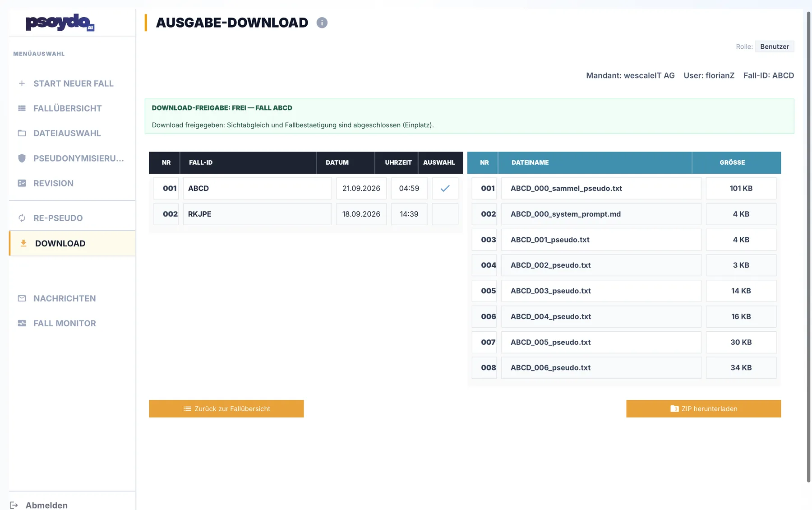Select file ABCD_001_pseudo.txt
This screenshot has height=510, width=812.
[x=601, y=240]
